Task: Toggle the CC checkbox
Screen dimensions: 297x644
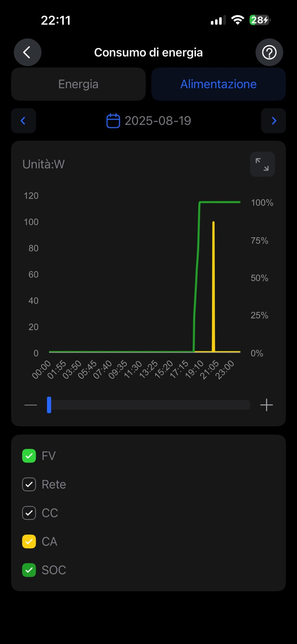Action: 29,513
